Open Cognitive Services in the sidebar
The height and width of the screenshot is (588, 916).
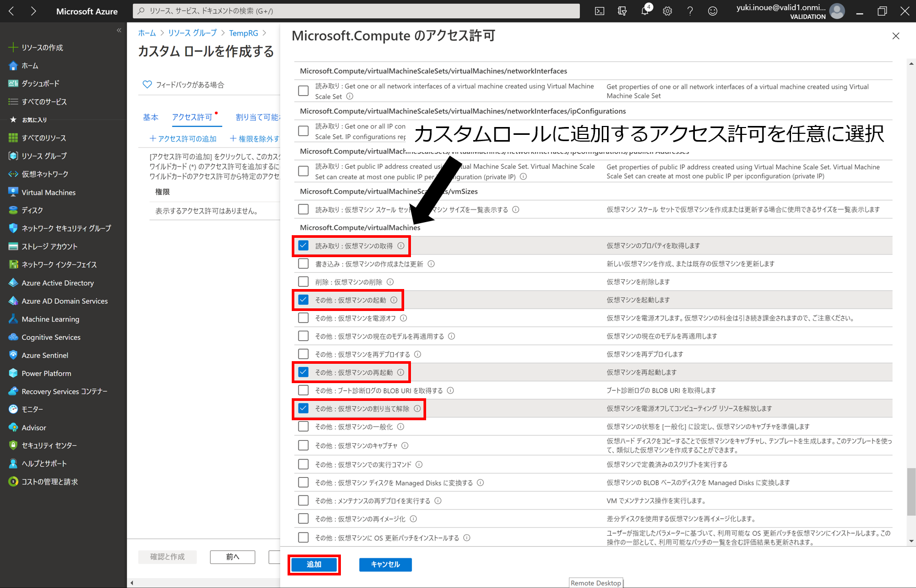[x=51, y=337]
